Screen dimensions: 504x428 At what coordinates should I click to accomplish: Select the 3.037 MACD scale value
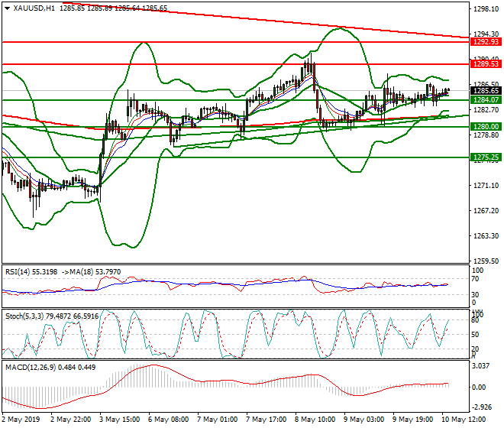(482, 366)
